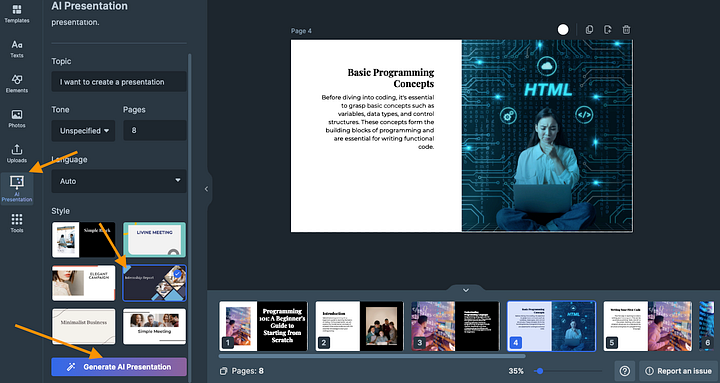This screenshot has height=383, width=720.
Task: Open the Tone dropdown set to Unspecified
Action: click(83, 130)
